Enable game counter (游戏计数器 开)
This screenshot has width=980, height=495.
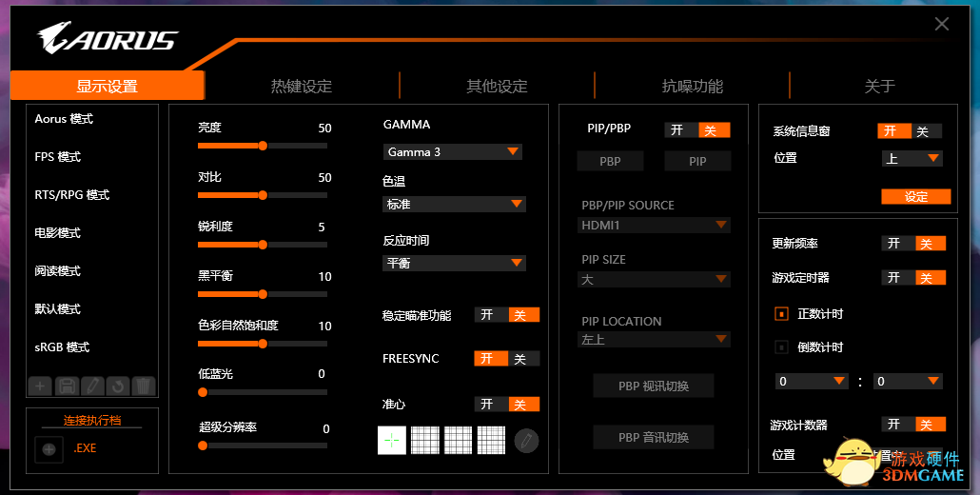coord(897,425)
